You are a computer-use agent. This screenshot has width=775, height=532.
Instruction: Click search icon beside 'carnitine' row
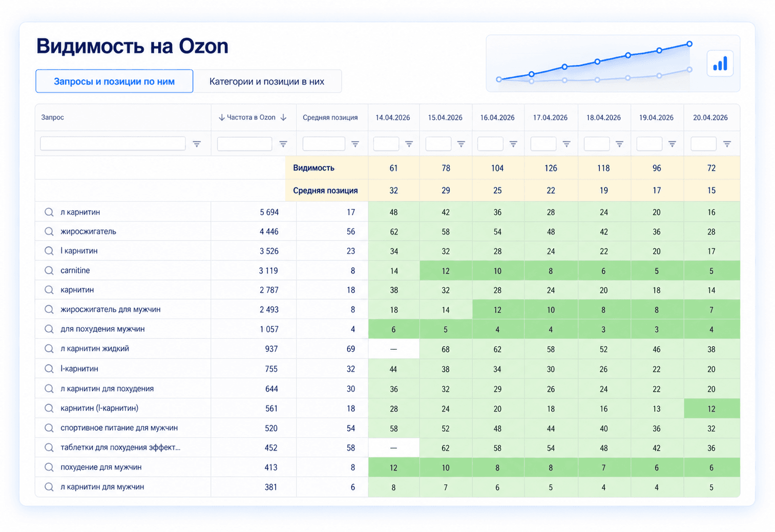(49, 270)
